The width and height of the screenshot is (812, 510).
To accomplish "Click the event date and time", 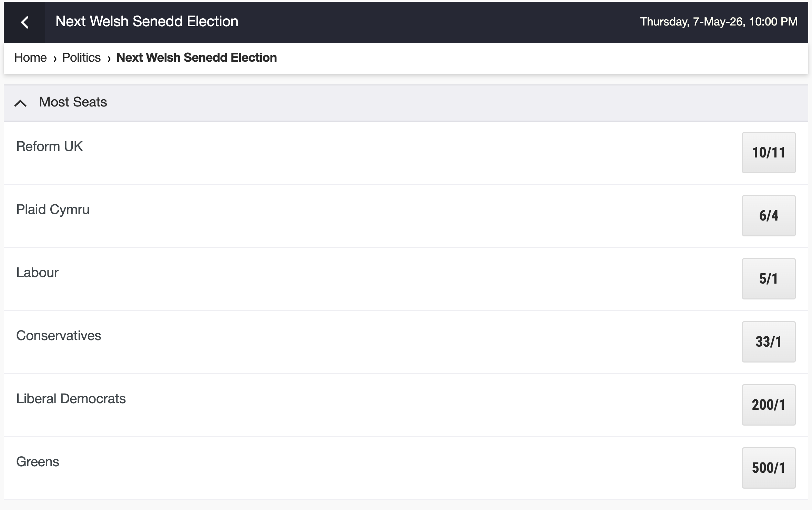I will point(719,22).
